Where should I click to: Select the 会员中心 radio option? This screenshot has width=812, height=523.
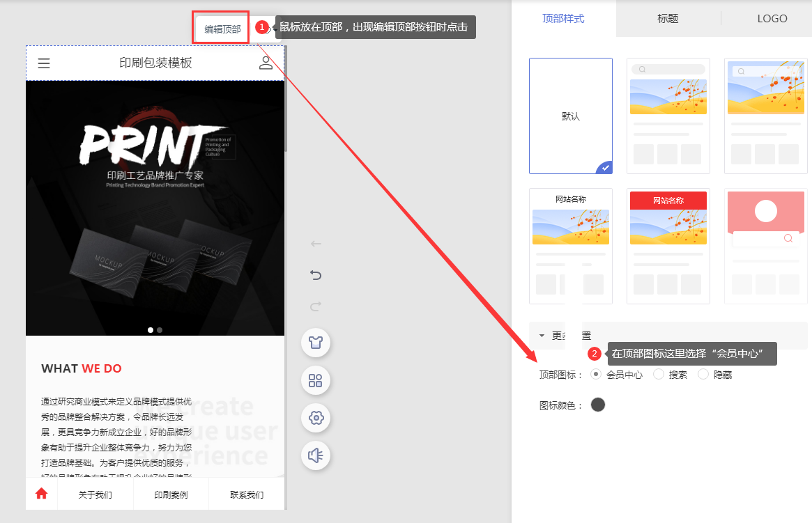[595, 374]
